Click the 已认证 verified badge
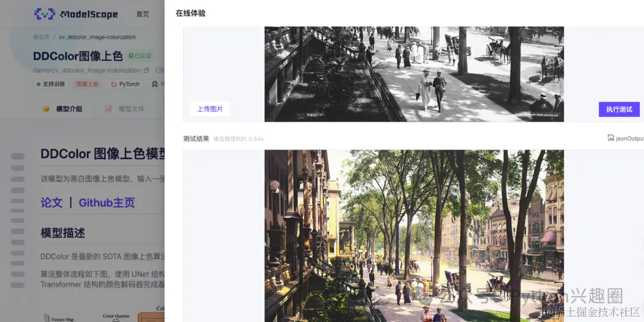644x322 pixels. pos(140,56)
